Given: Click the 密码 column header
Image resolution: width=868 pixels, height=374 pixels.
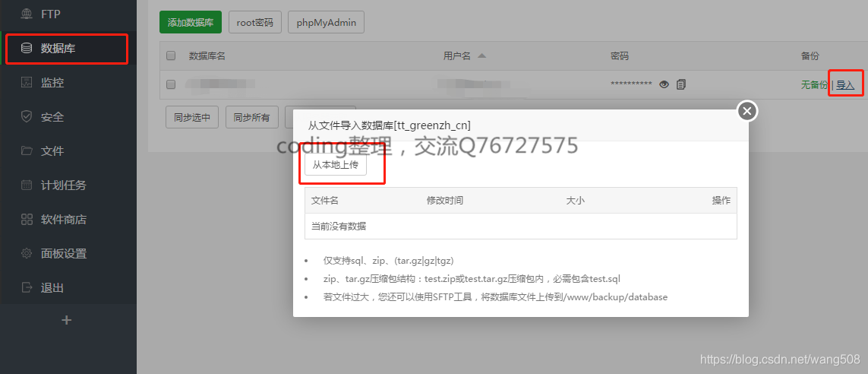Looking at the screenshot, I should coord(620,56).
